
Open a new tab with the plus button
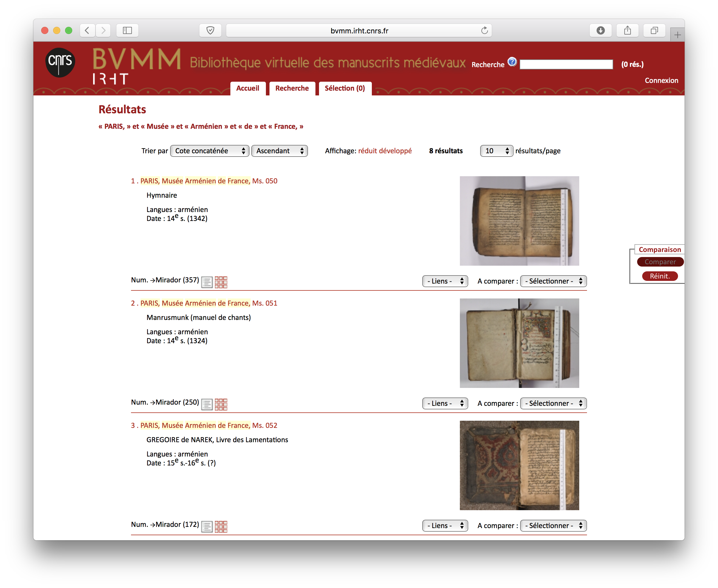click(677, 35)
